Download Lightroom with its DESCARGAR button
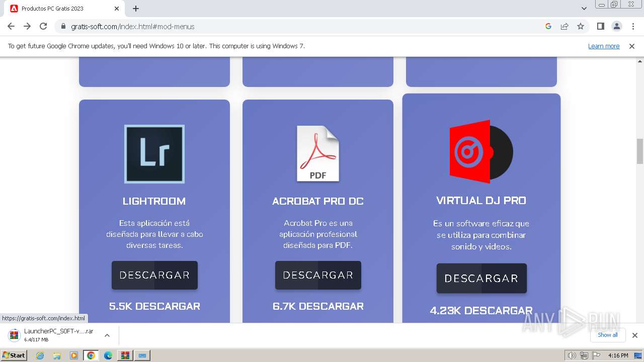 [x=154, y=275]
